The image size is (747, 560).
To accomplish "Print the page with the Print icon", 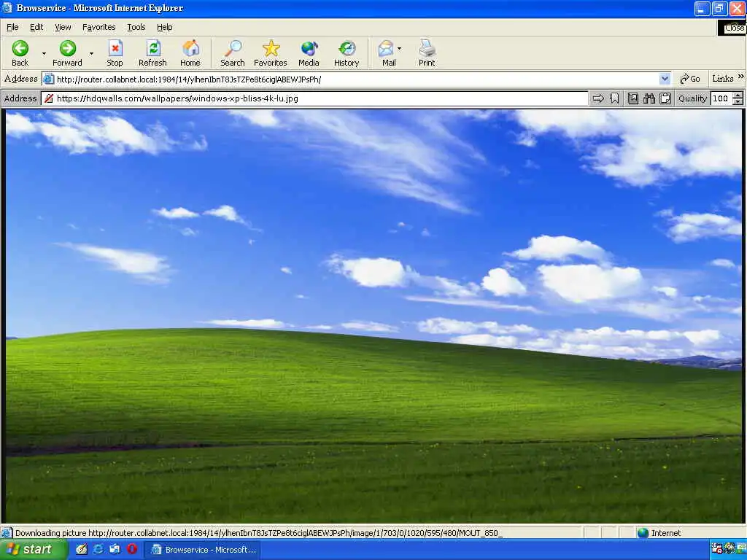I will pos(427,52).
